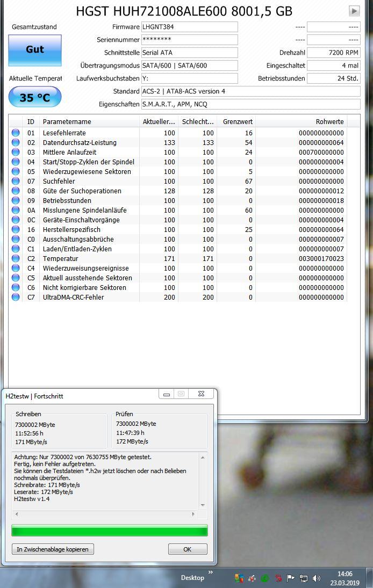Close the H2testw Fortschritt window

[x=201, y=394]
